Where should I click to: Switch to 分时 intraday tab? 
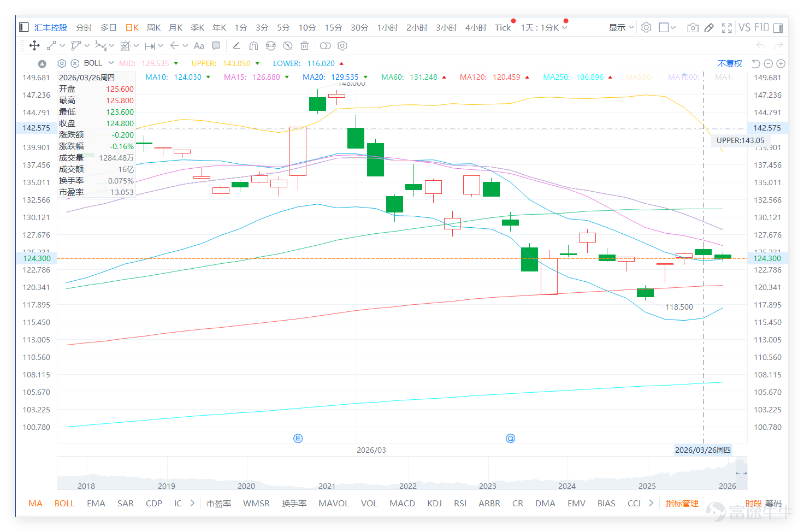tap(84, 27)
